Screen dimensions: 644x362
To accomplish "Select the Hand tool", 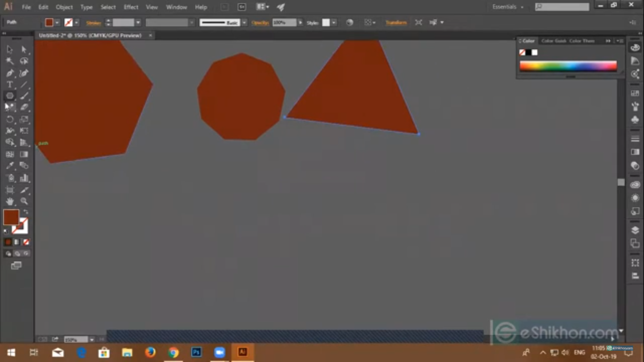I will [x=9, y=201].
